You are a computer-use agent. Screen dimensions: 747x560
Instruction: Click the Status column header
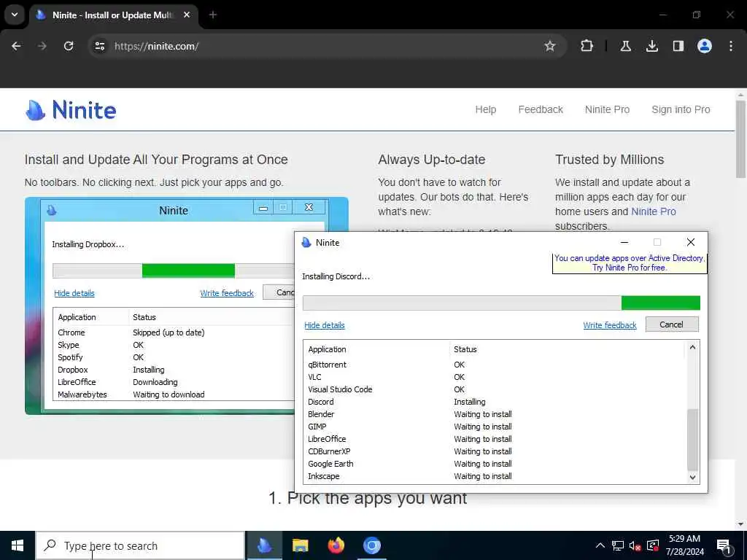click(x=567, y=349)
